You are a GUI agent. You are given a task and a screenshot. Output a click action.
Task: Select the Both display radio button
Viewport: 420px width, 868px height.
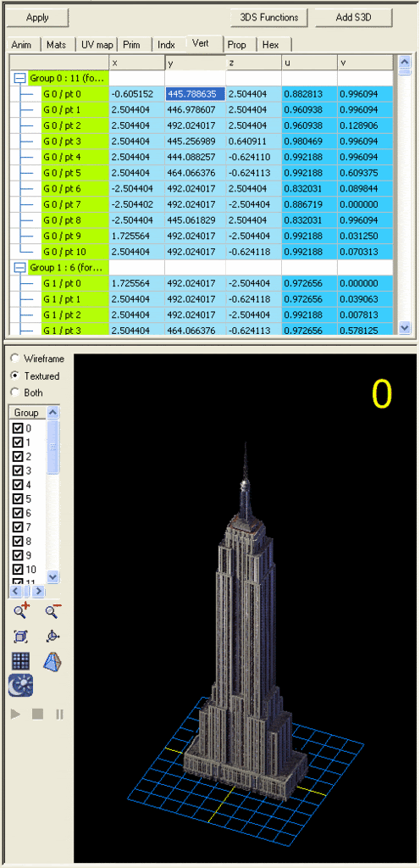pos(15,393)
